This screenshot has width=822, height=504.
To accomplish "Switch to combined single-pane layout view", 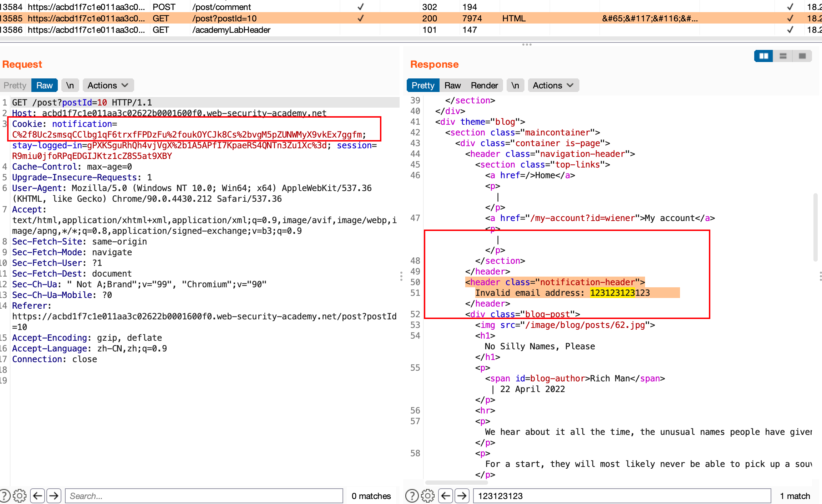I will [802, 56].
